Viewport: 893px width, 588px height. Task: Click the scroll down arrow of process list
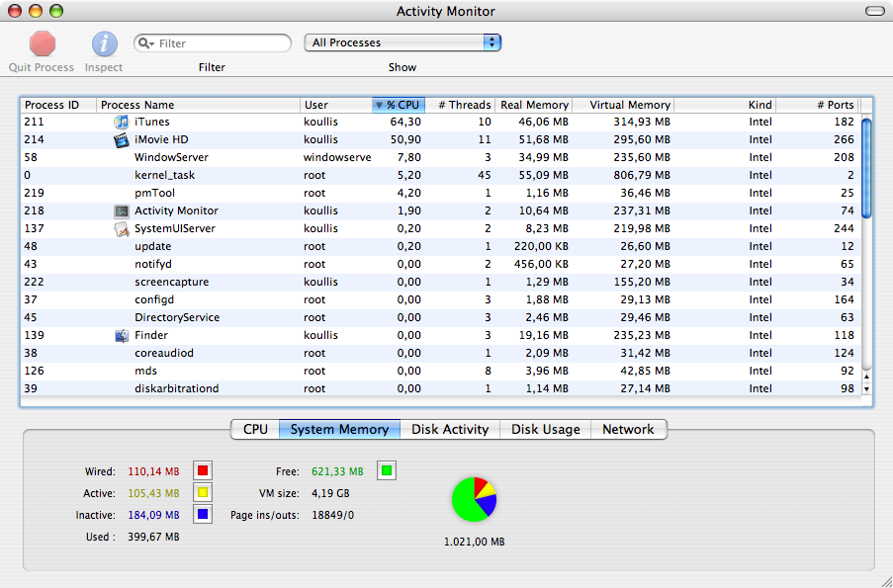867,389
